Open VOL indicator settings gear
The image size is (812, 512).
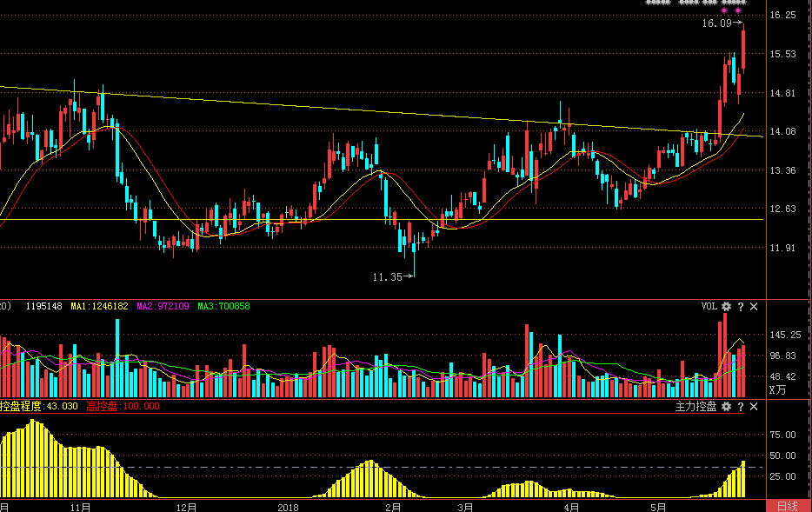[726, 307]
